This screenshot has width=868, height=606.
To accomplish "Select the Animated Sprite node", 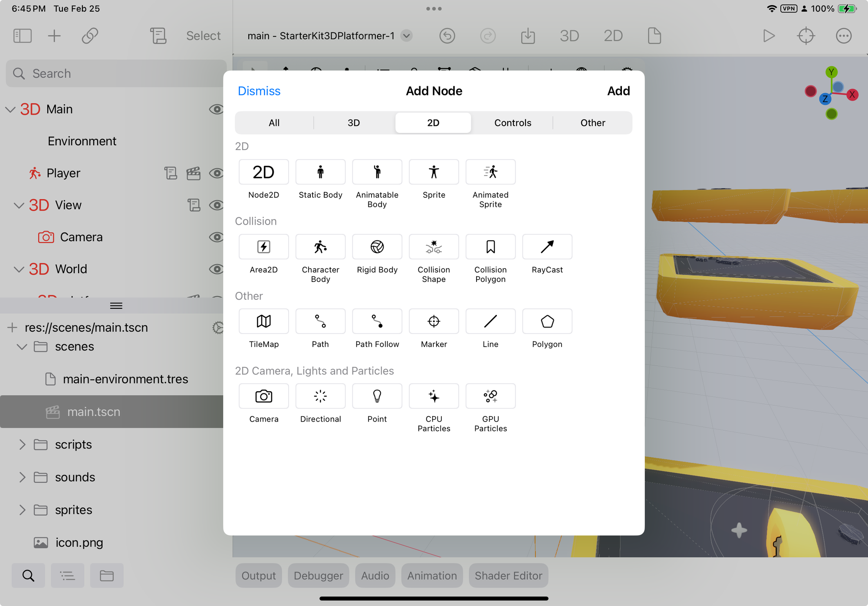I will click(490, 172).
